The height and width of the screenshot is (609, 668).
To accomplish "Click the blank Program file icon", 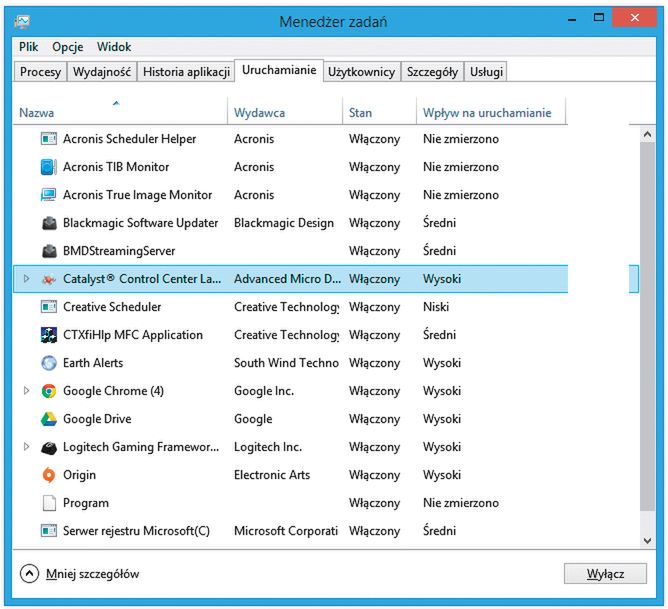I will pos(49,503).
